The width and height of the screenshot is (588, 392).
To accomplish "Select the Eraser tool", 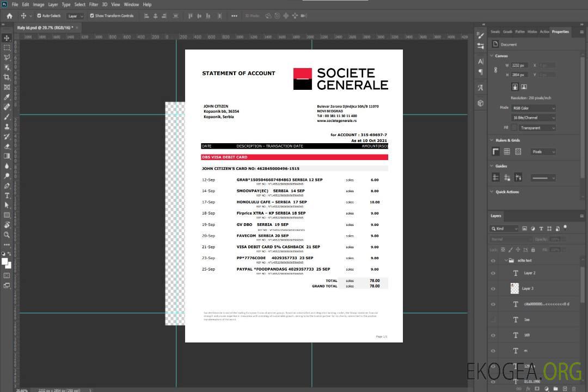I will (x=7, y=146).
